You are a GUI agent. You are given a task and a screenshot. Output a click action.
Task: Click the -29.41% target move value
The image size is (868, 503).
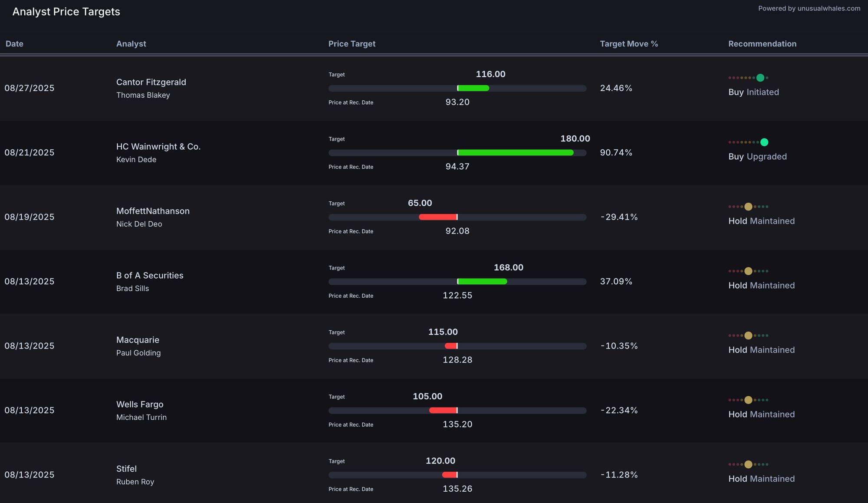(x=619, y=217)
